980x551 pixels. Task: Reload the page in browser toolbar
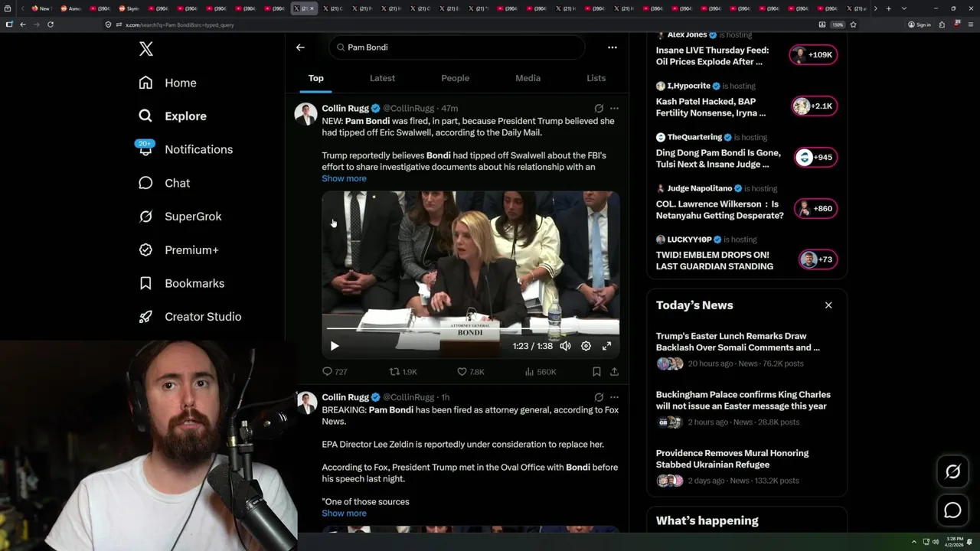pyautogui.click(x=51, y=24)
